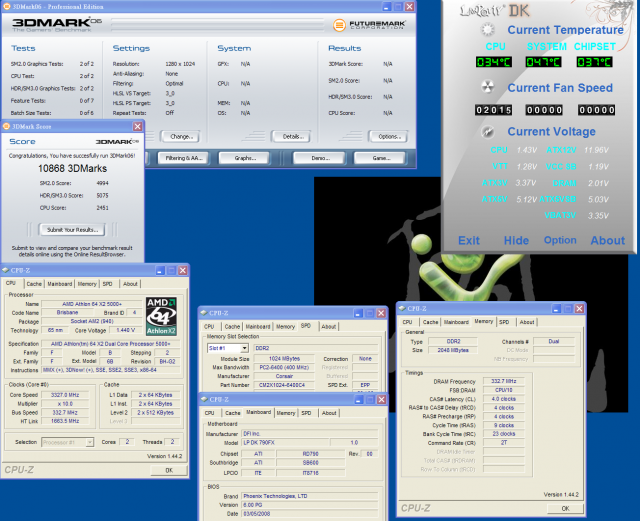Click the SYSTEM temperature readout 047°C
640x521 pixels.
[x=544, y=62]
